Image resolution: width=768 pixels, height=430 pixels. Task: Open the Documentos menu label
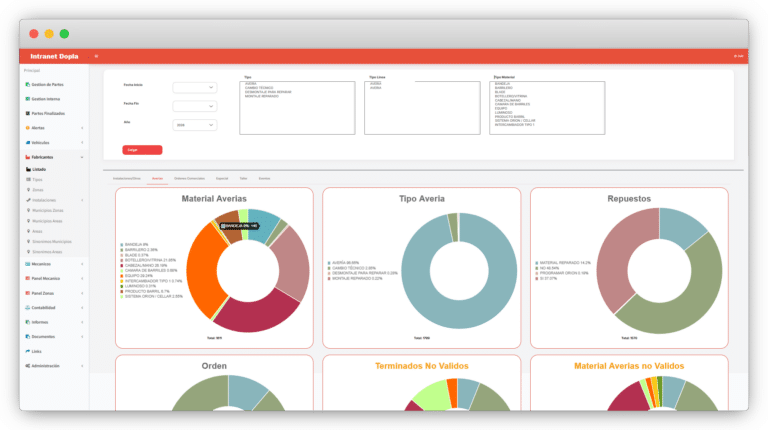(x=43, y=336)
